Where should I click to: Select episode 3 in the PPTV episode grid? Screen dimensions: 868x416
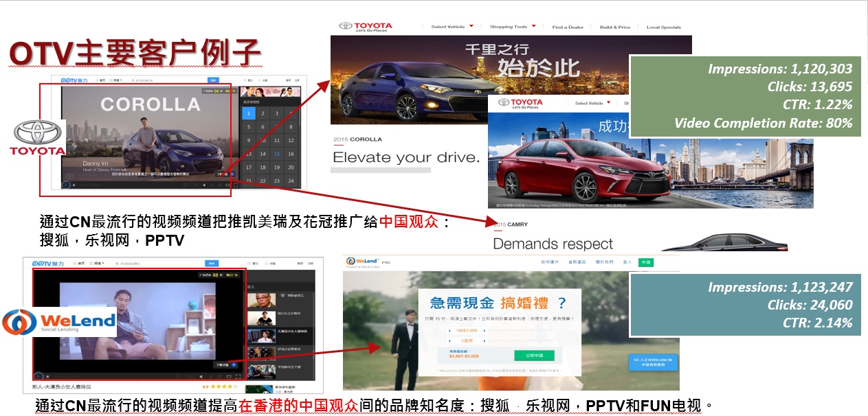coord(276,113)
